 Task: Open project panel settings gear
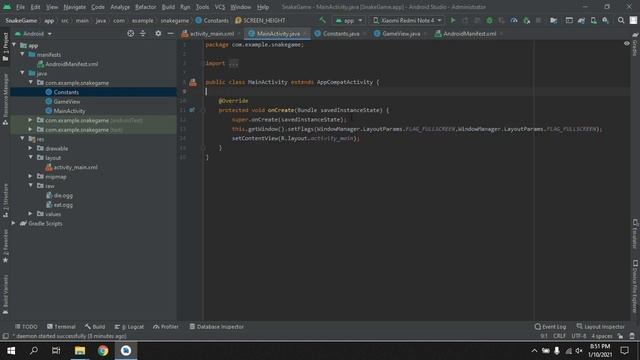(158, 33)
